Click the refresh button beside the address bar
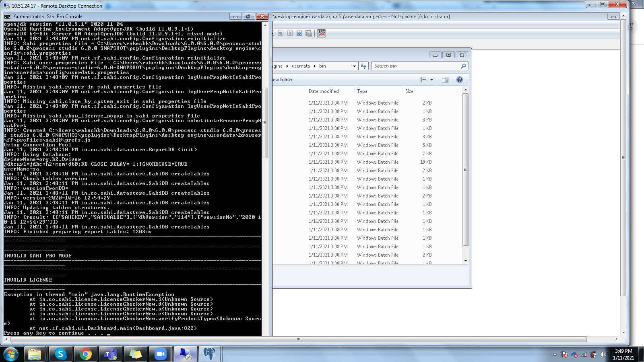The height and width of the screenshot is (362, 644). [x=363, y=66]
